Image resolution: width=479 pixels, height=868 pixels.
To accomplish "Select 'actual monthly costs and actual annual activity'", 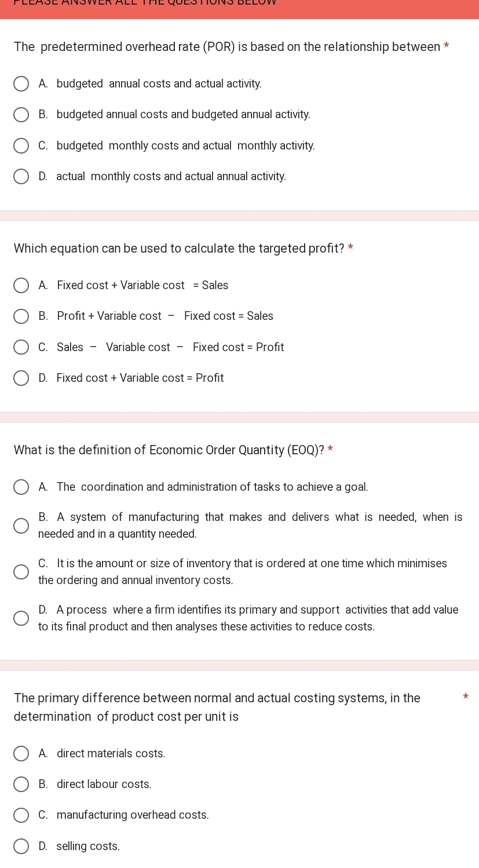I will click(x=21, y=177).
